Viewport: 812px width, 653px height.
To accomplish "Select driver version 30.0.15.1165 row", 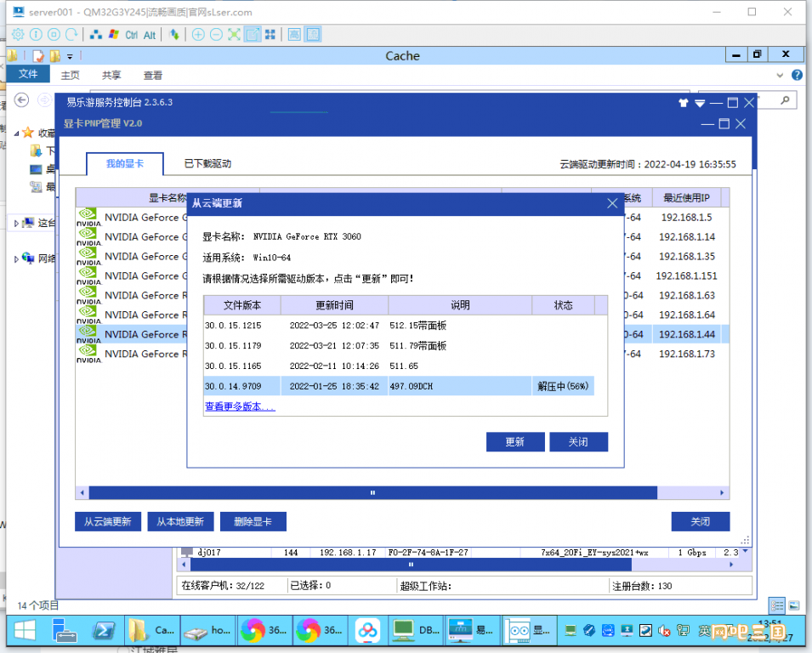I will (399, 366).
